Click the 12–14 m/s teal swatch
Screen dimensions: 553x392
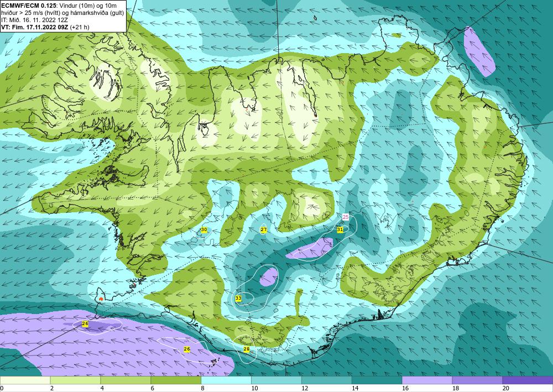[327, 380]
